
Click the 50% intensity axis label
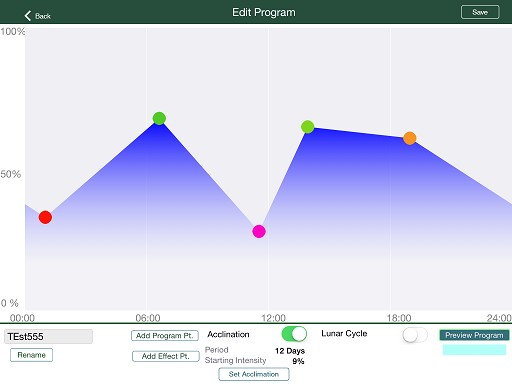pos(11,174)
